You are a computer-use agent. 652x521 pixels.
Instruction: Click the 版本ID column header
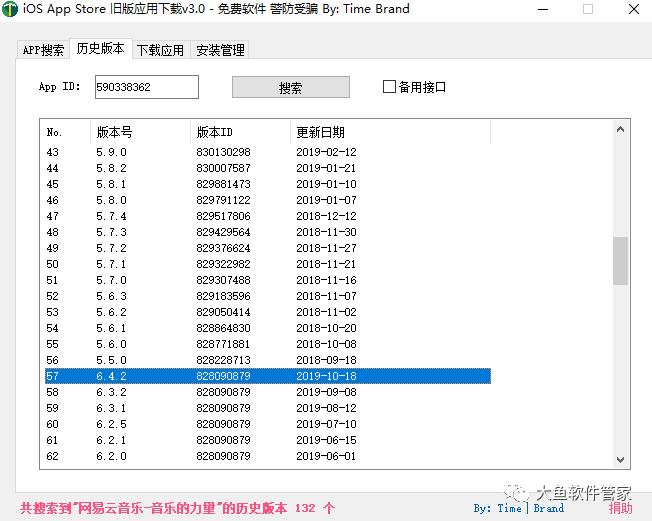click(240, 132)
